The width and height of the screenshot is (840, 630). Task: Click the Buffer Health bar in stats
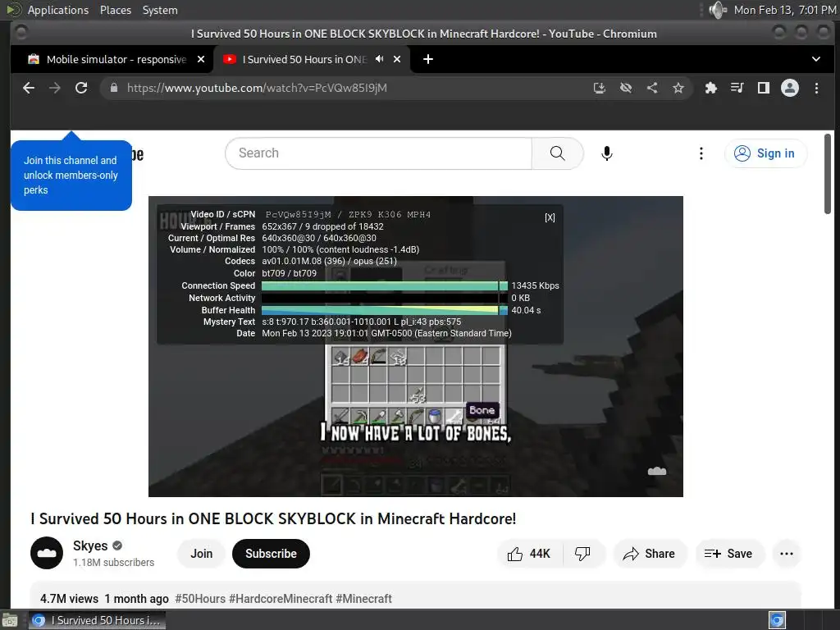384,310
